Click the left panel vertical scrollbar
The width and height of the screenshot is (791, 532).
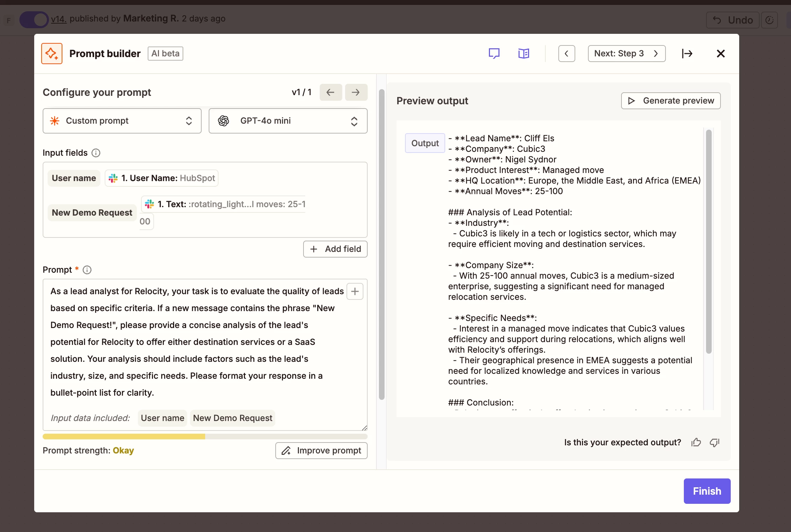click(x=381, y=245)
